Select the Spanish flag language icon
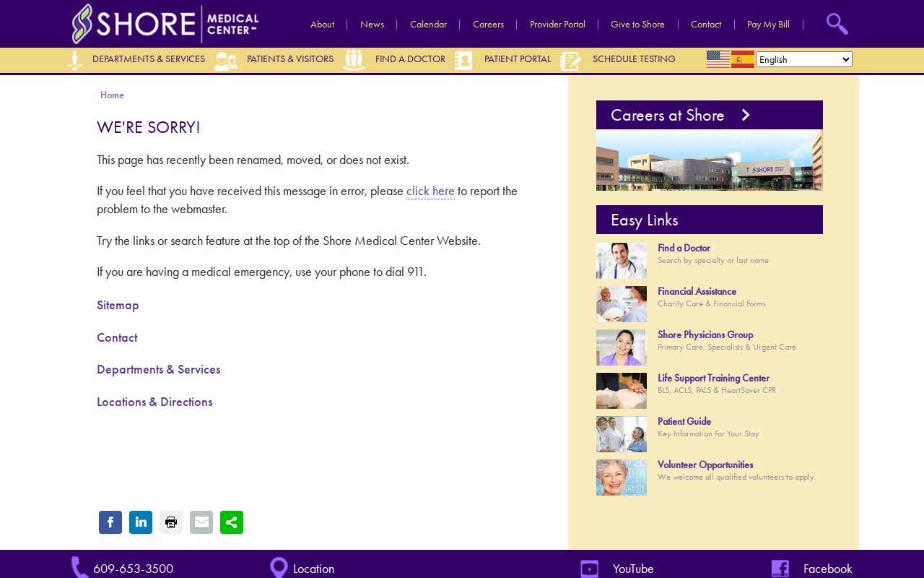 tap(743, 59)
